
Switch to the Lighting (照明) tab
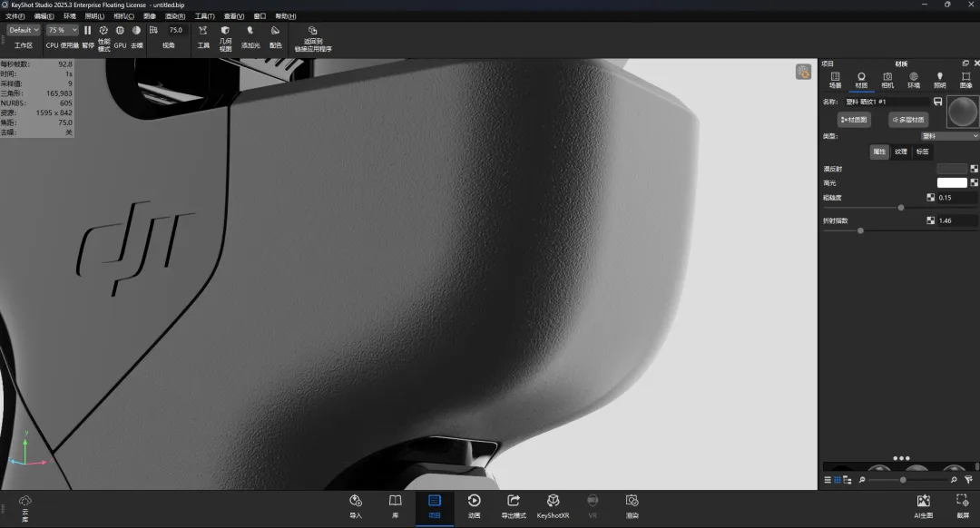click(x=939, y=80)
